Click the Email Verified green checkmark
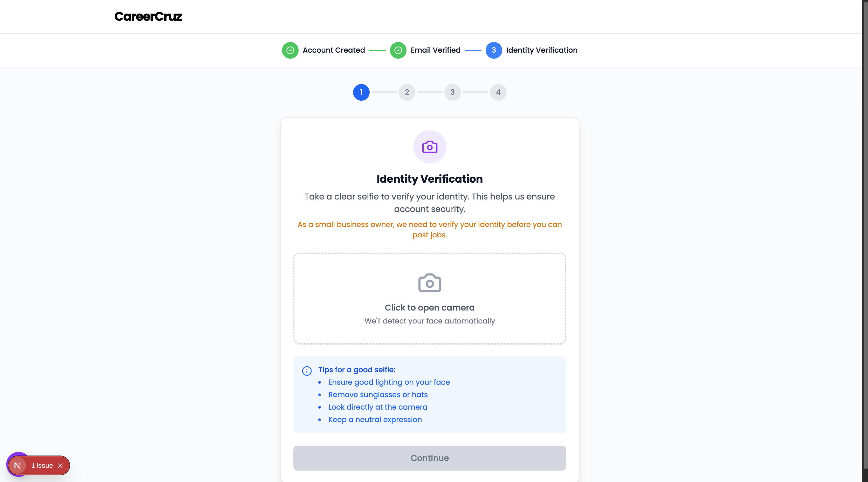The height and width of the screenshot is (482, 868). click(x=398, y=50)
